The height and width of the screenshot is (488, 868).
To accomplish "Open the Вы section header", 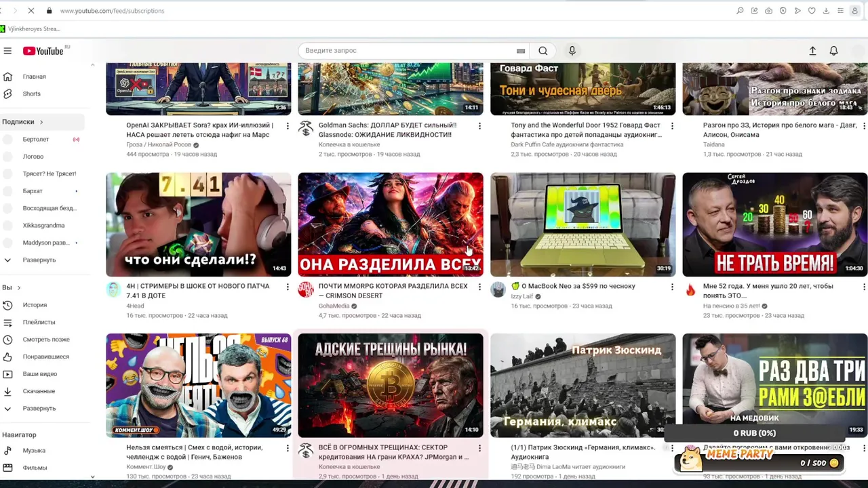I will tap(12, 288).
